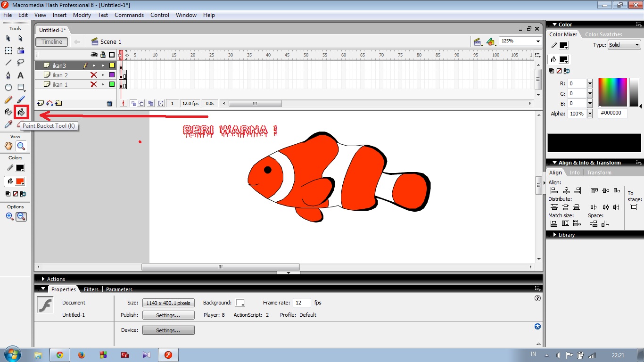Select the Text tool
Image resolution: width=644 pixels, height=362 pixels.
click(x=21, y=75)
